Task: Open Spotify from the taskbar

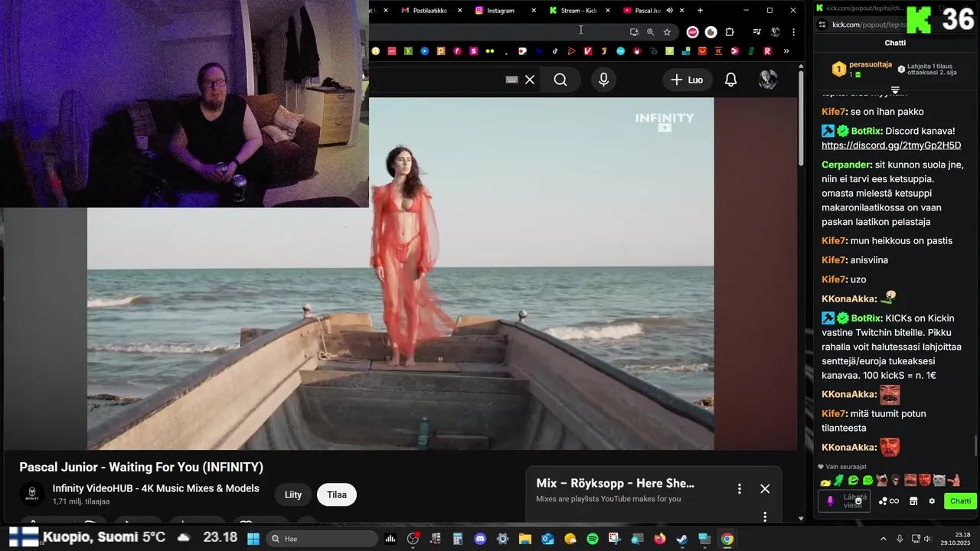Action: (x=593, y=539)
